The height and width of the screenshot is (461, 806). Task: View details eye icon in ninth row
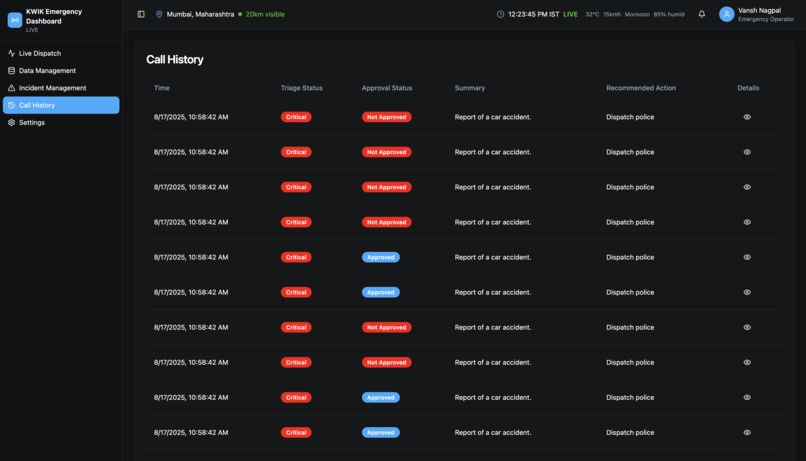click(x=747, y=397)
